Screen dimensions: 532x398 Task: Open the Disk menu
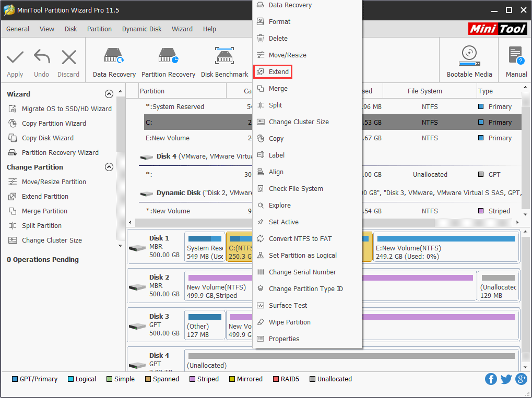(71, 29)
